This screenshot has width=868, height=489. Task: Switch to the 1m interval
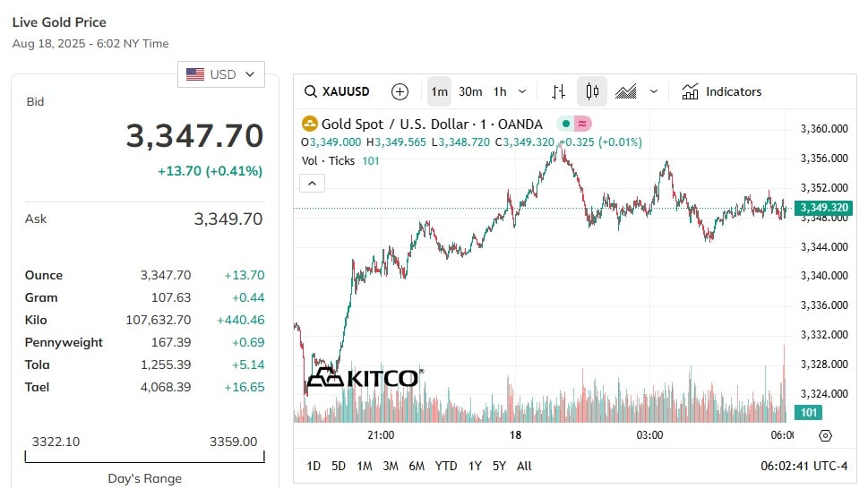(440, 92)
